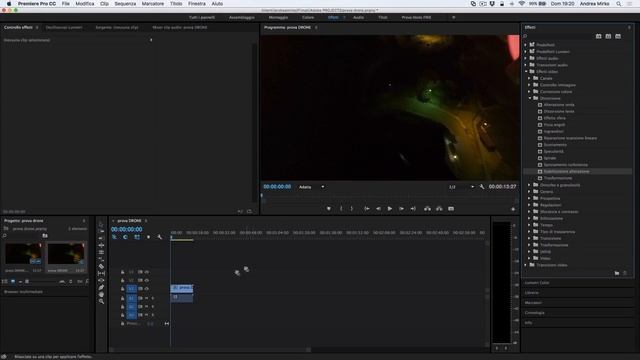Click Add Marker button in Program monitor
640x360 pixels.
click(329, 209)
